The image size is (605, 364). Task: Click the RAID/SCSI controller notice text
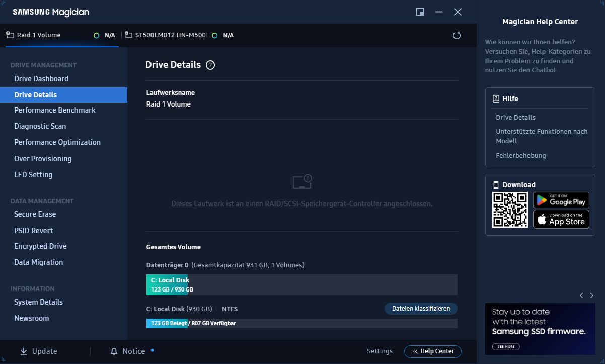302,204
